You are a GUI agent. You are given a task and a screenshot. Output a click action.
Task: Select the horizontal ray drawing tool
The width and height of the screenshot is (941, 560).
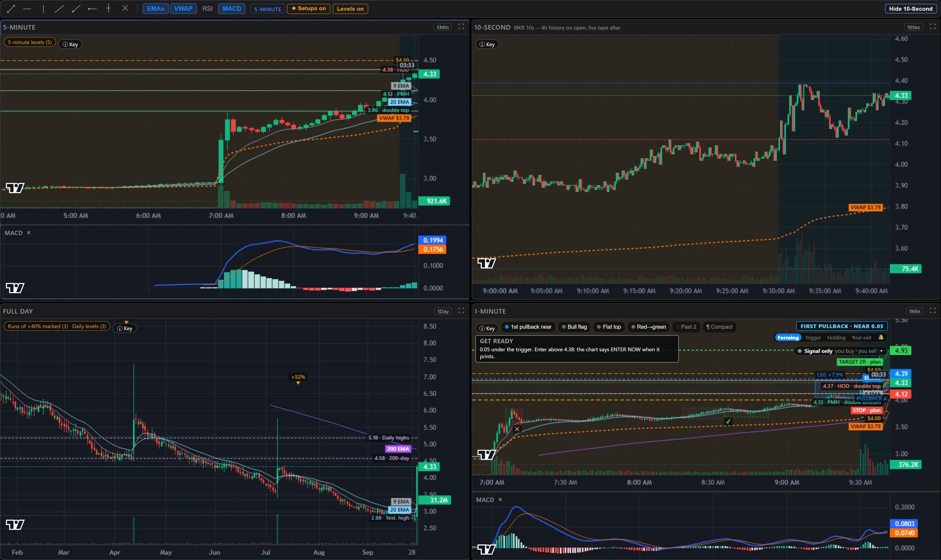click(x=92, y=8)
